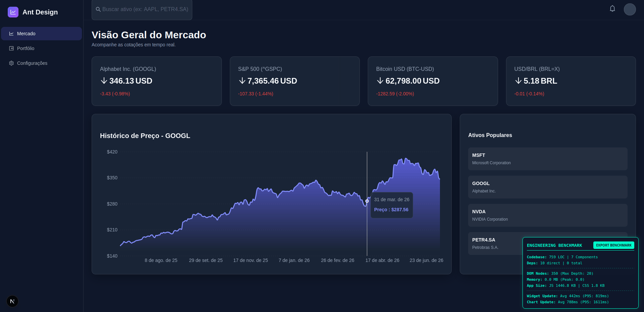Open the Mercado menu item
The height and width of the screenshot is (312, 644).
pyautogui.click(x=42, y=34)
